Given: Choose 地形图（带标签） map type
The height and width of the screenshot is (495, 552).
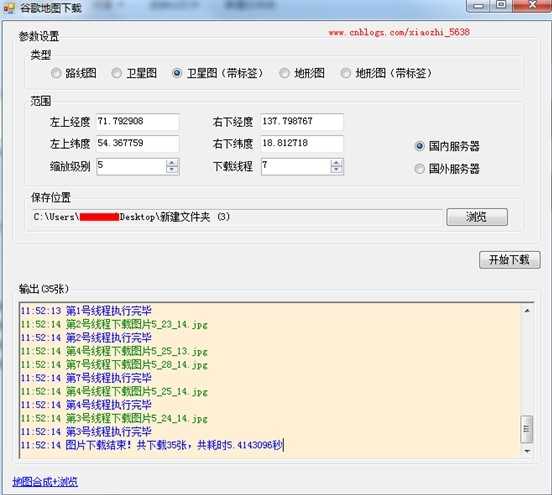Looking at the screenshot, I should coord(386,73).
